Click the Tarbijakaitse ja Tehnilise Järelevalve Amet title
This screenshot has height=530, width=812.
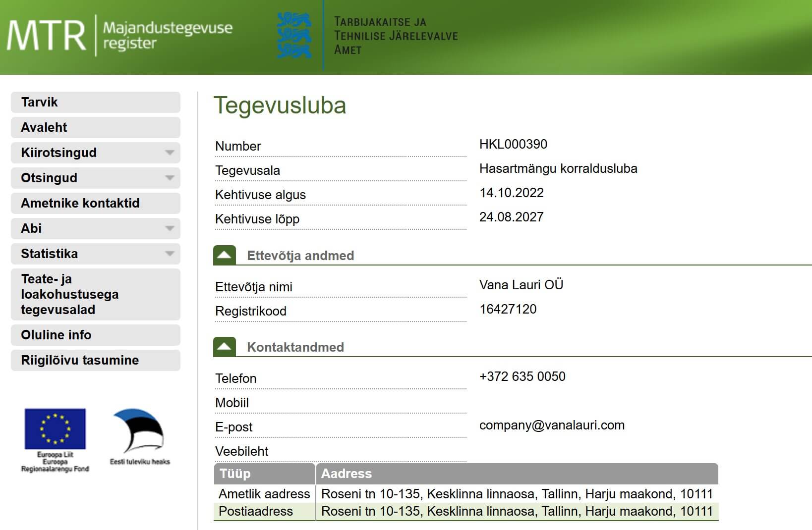point(396,36)
